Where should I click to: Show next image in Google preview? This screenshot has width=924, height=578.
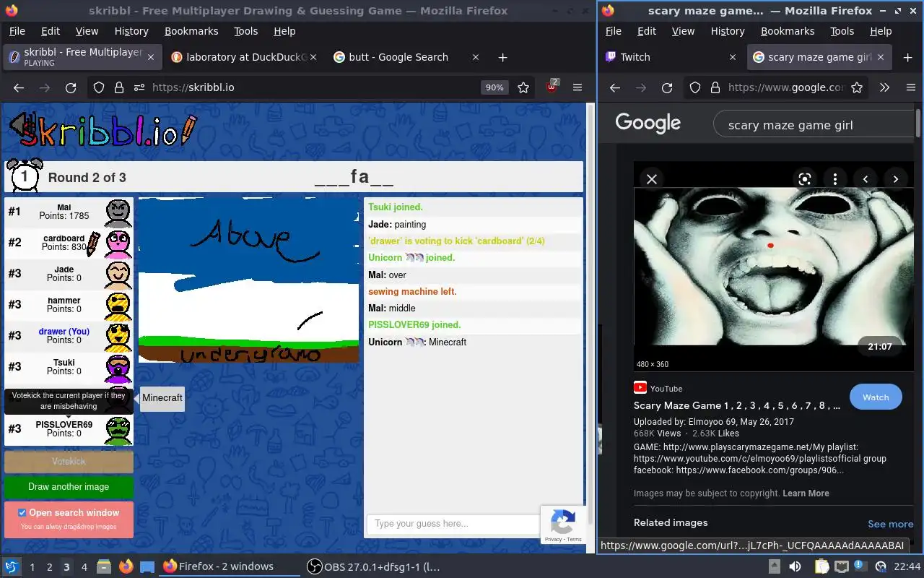(x=896, y=179)
